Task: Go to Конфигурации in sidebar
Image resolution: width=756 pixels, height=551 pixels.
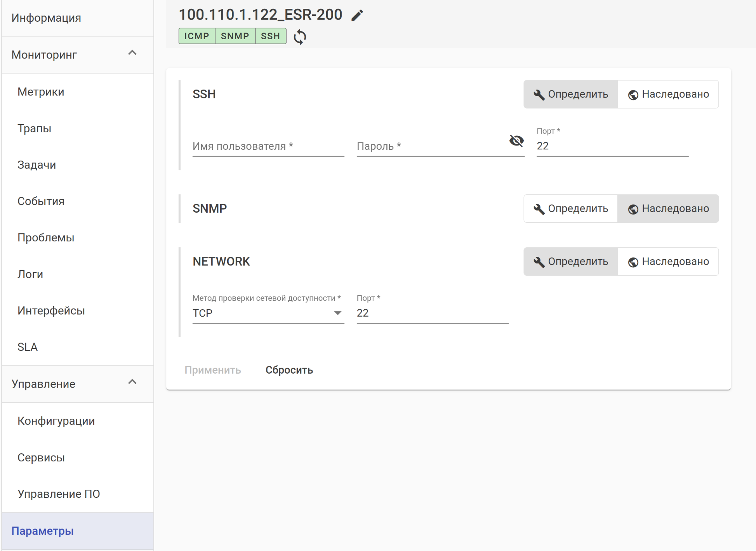Action: (x=56, y=421)
